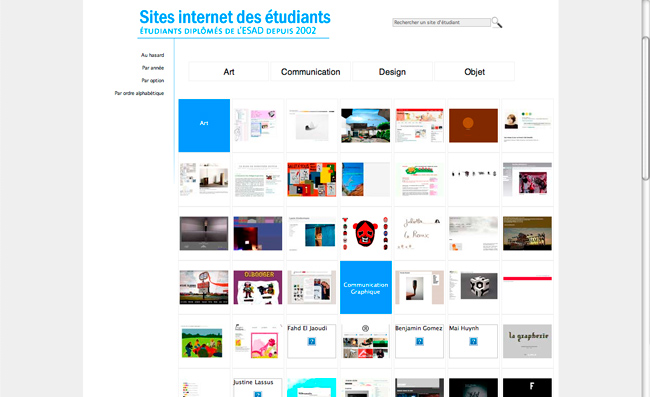Viewport: 650px width, 397px height.
Task: Click the Au hasard link
Action: (x=152, y=55)
